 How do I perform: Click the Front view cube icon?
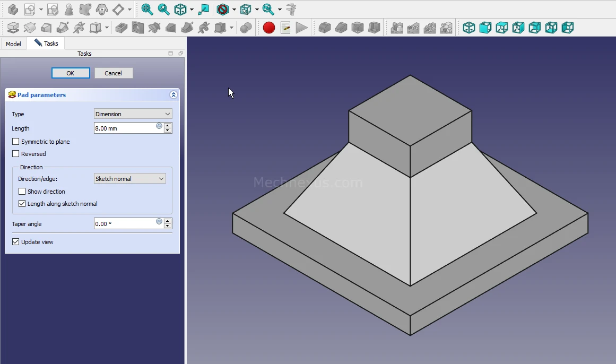pyautogui.click(x=485, y=28)
